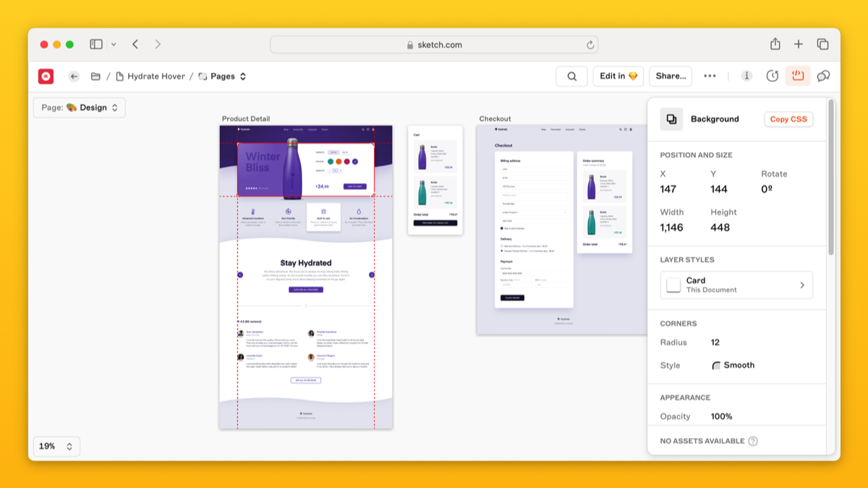Go back using the circled arrow icon
The image size is (868, 488).
pos(74,76)
